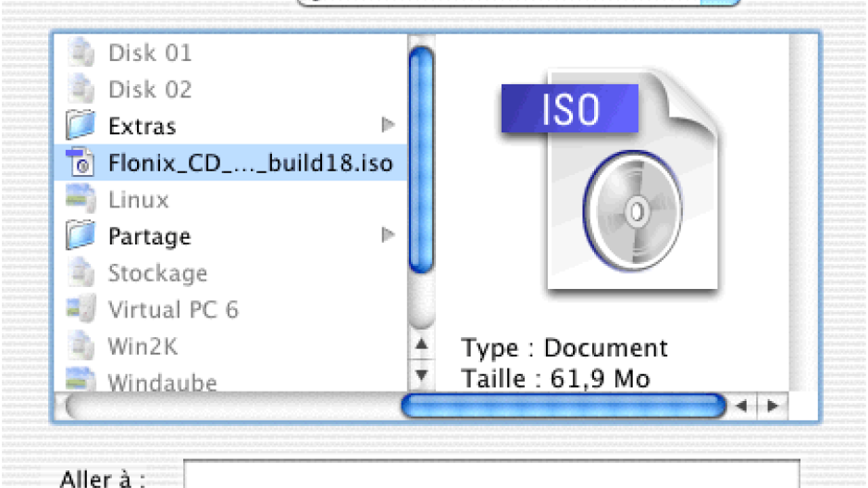Image resolution: width=868 pixels, height=488 pixels.
Task: Click the horizontal scroll left arrow
Action: pos(742,406)
